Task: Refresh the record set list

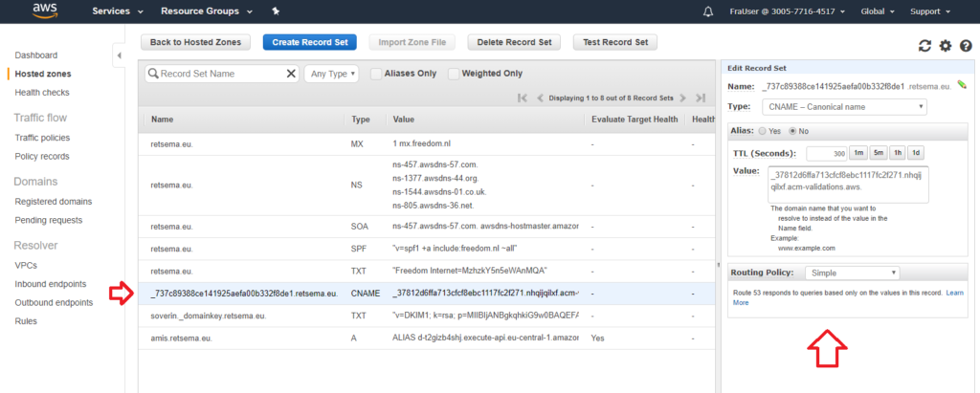Action: click(924, 46)
